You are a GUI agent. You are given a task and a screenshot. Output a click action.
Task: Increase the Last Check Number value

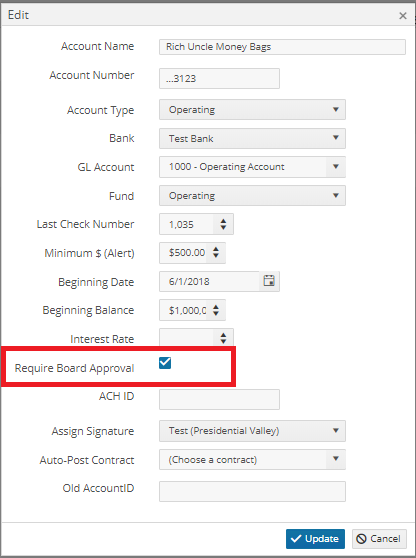coord(223,221)
